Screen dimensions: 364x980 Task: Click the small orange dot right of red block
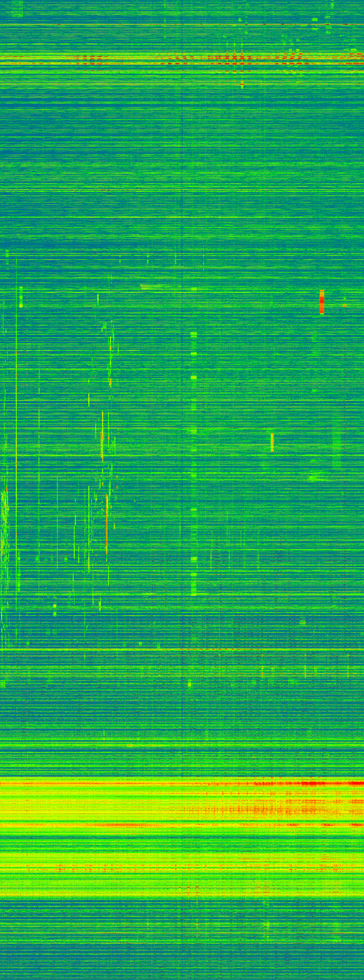[x=345, y=305]
